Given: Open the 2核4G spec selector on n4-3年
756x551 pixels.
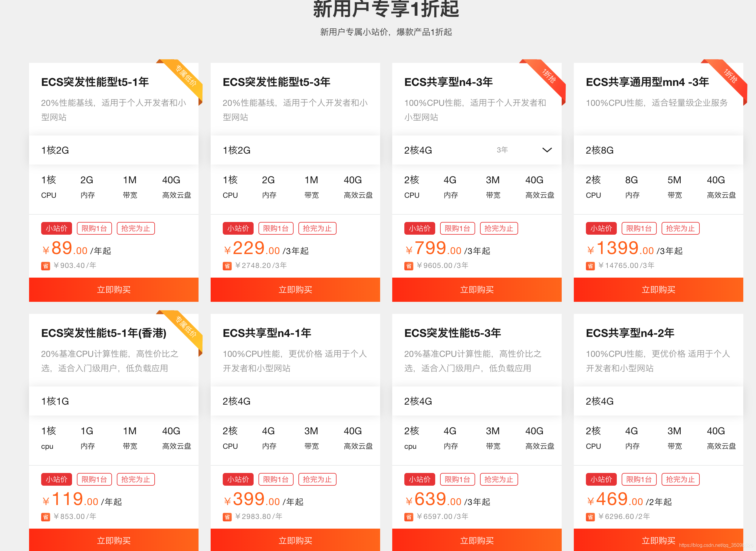Looking at the screenshot, I should pos(418,150).
